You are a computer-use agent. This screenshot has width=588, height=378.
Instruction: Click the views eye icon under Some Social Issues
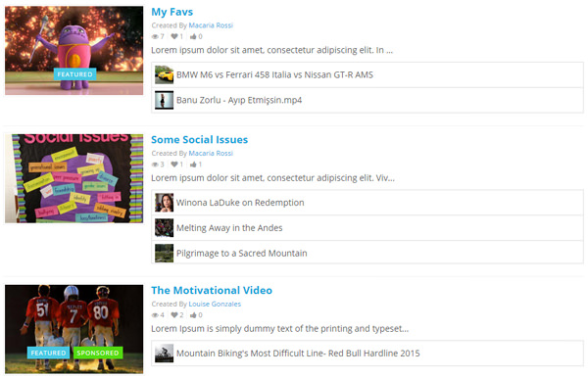click(x=155, y=165)
